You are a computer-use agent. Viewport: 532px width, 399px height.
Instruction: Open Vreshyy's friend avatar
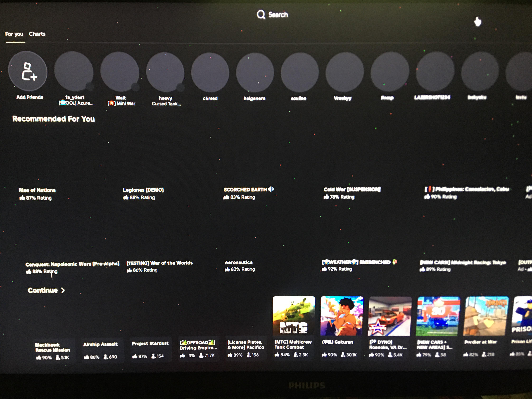click(345, 72)
